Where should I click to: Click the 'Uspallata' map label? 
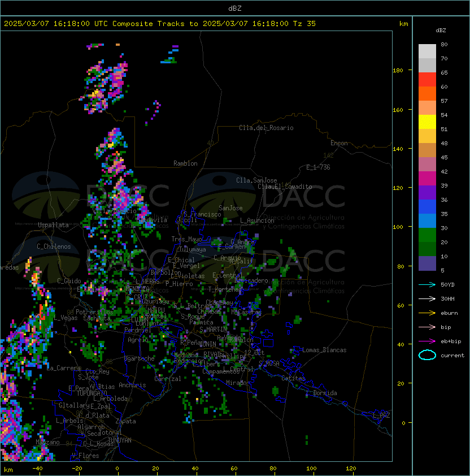pyautogui.click(x=53, y=225)
